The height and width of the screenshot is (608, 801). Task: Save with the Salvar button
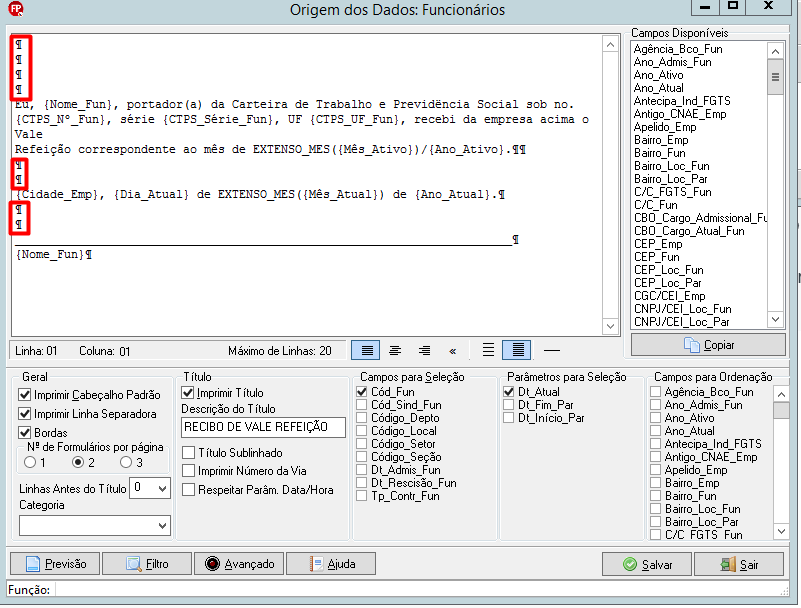pyautogui.click(x=647, y=565)
